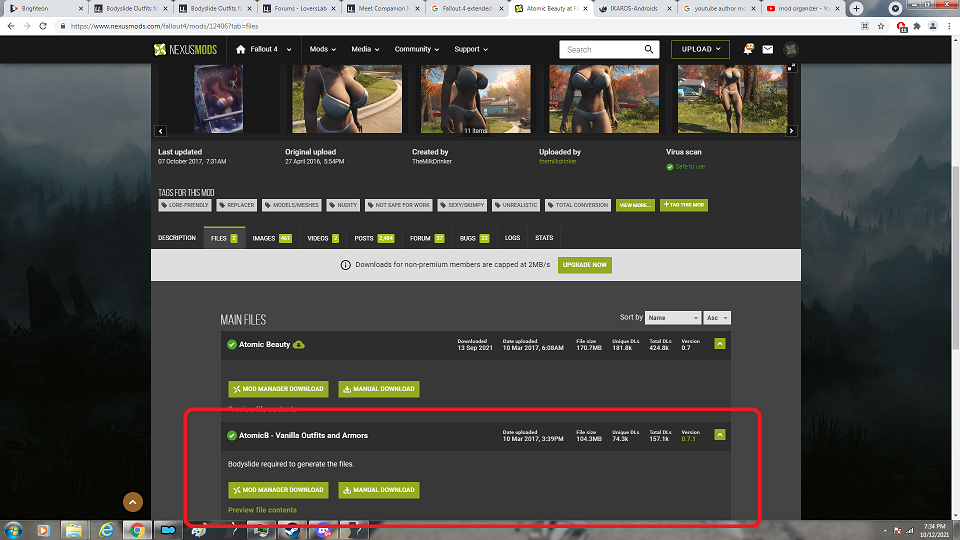This screenshot has width=960, height=540.
Task: Click the NOT SAFE FOR WORK tag
Action: click(399, 205)
